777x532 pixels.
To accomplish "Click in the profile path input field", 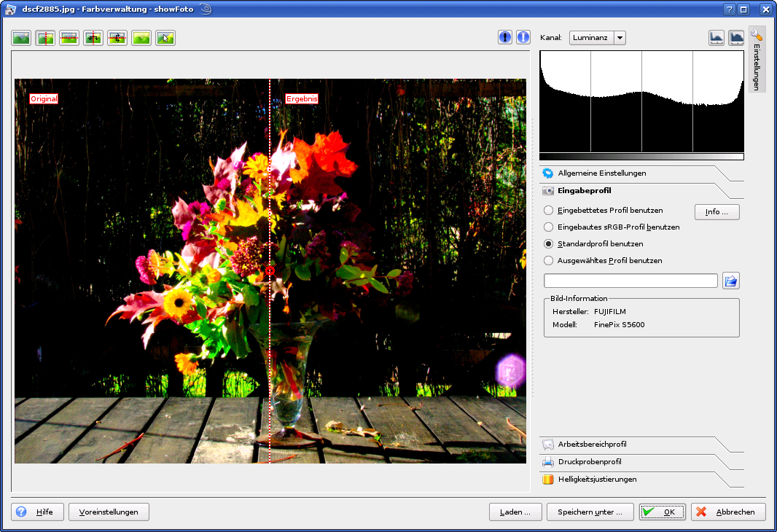I will [x=630, y=281].
